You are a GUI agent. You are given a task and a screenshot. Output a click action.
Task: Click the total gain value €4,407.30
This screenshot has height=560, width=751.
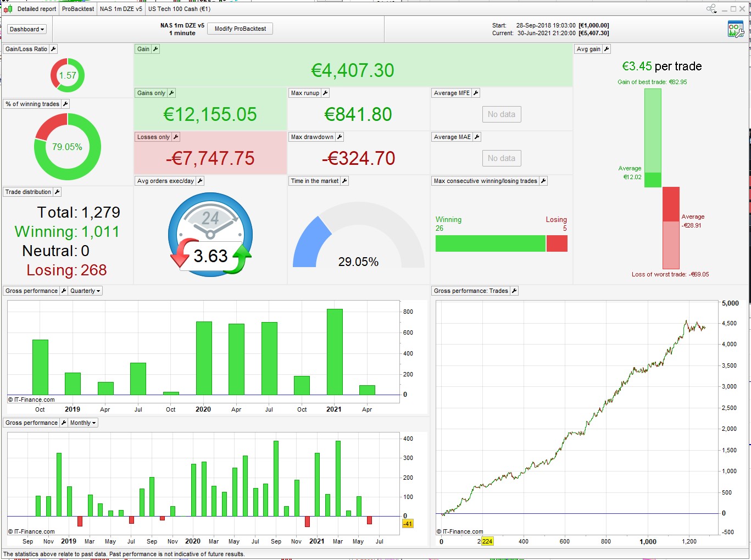point(353,70)
